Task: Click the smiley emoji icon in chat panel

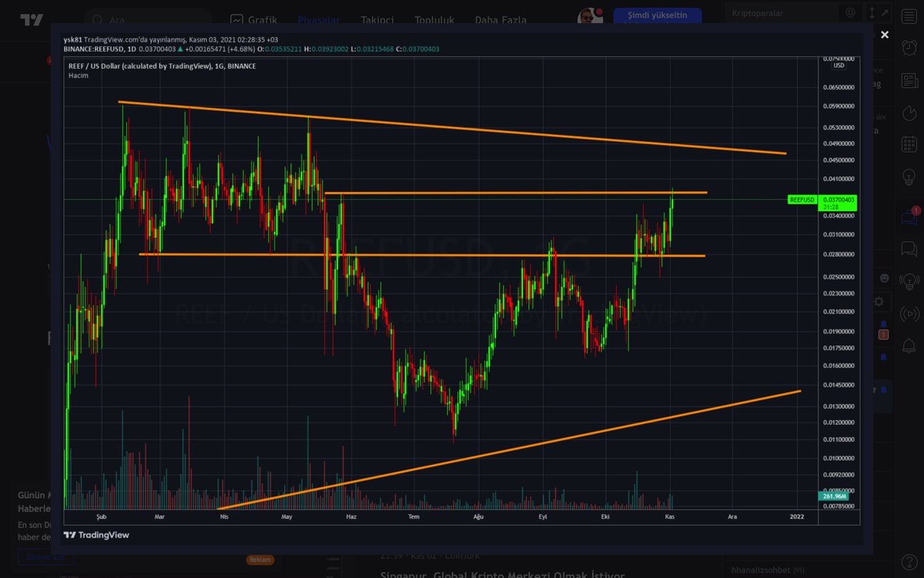Action: (x=884, y=277)
